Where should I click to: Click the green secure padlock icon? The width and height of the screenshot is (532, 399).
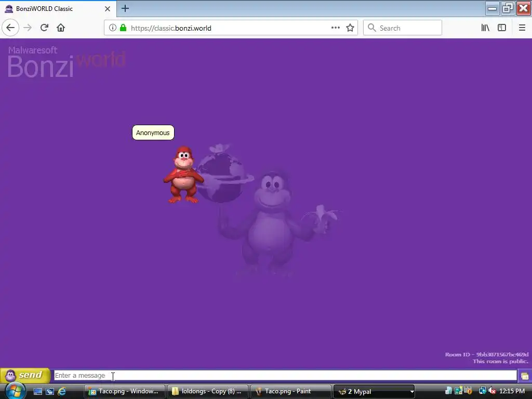tap(123, 28)
